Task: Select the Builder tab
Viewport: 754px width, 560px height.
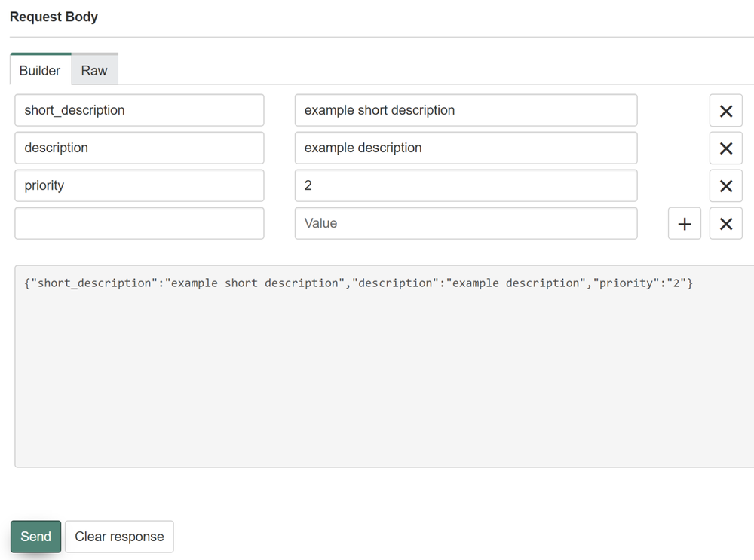Action: [x=41, y=70]
